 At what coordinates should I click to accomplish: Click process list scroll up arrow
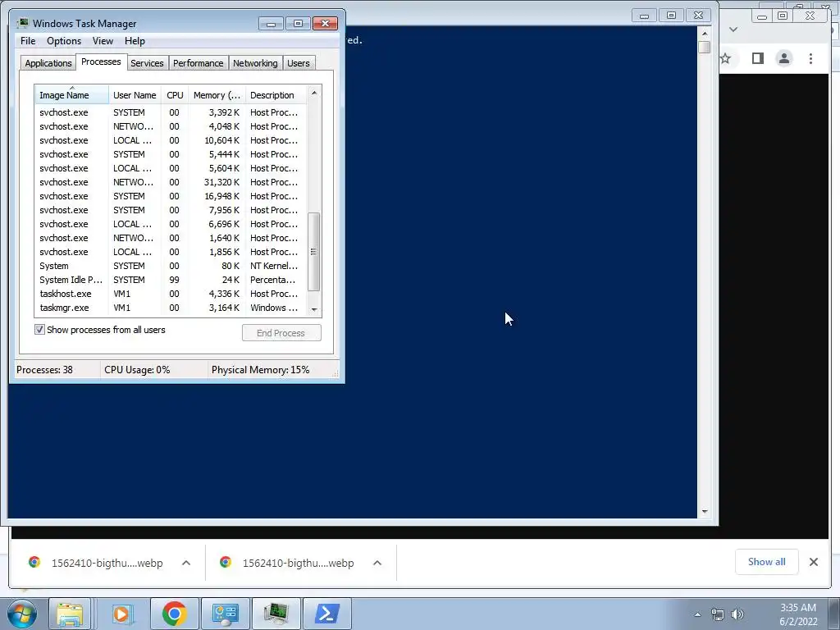314,93
